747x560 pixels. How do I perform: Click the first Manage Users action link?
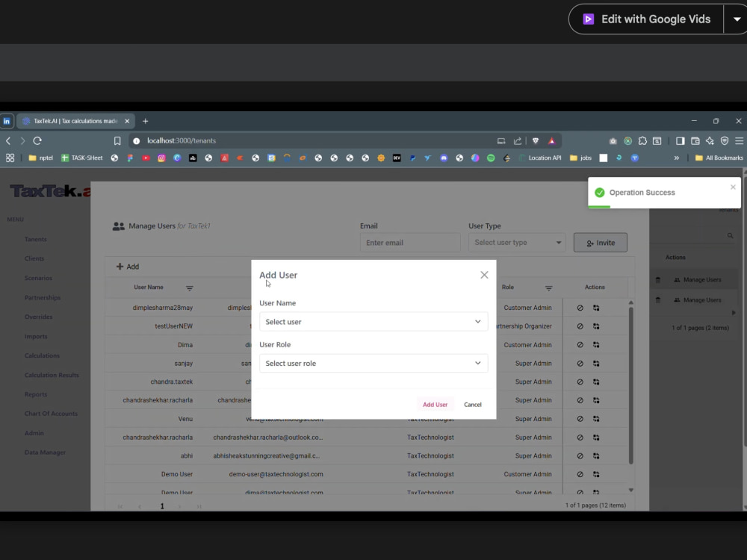pos(698,279)
